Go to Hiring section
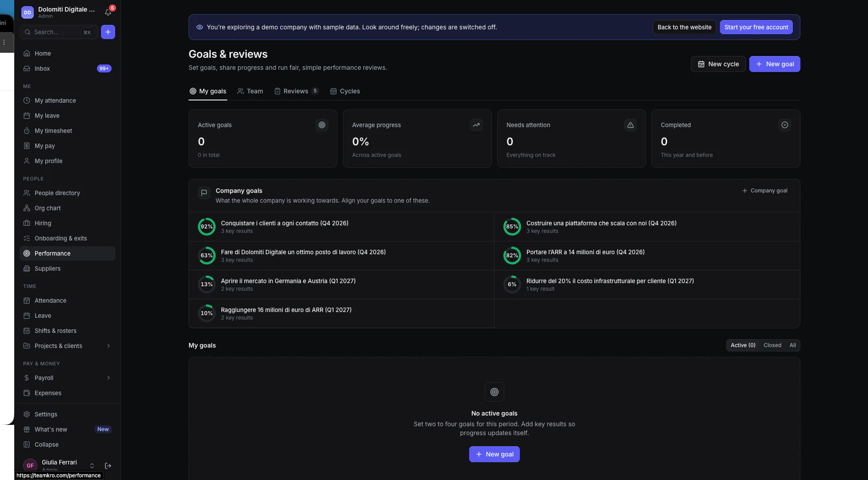 67,223
